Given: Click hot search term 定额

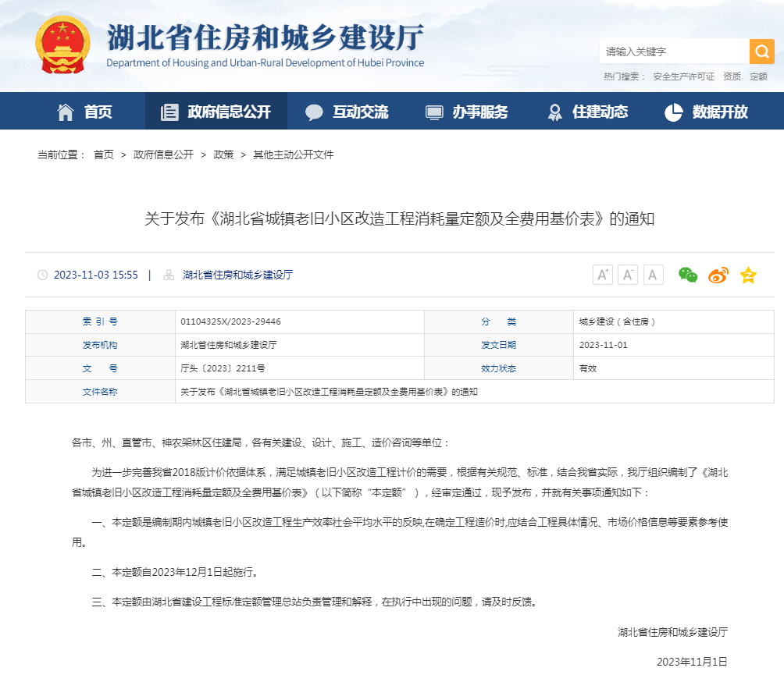Looking at the screenshot, I should click(x=758, y=76).
